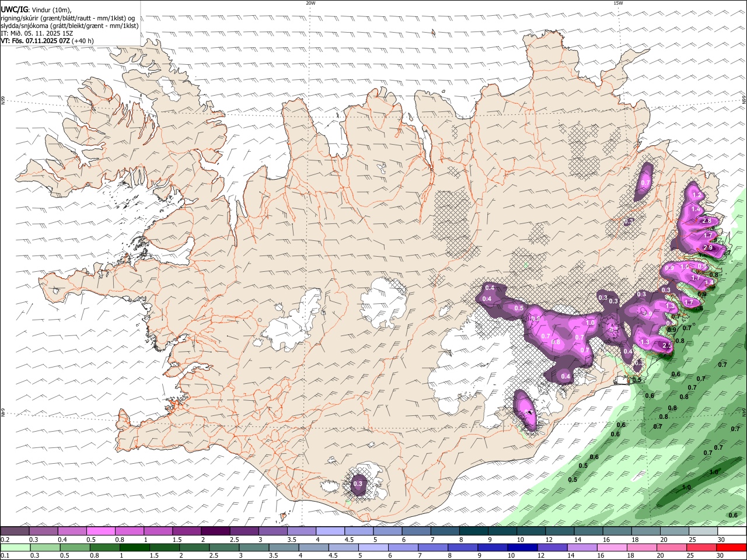Click the 0.3 snow patch near south coast
Screen dimensions: 747x560
coord(358,484)
